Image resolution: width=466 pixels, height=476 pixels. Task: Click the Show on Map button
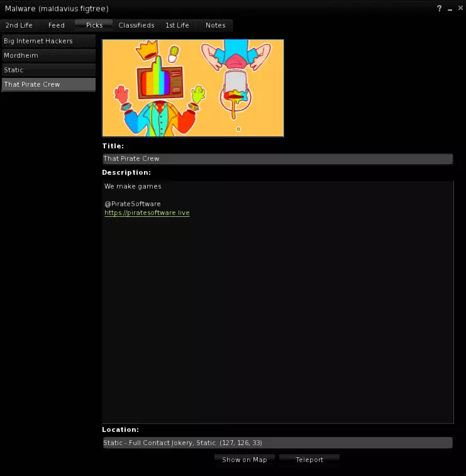(x=245, y=460)
